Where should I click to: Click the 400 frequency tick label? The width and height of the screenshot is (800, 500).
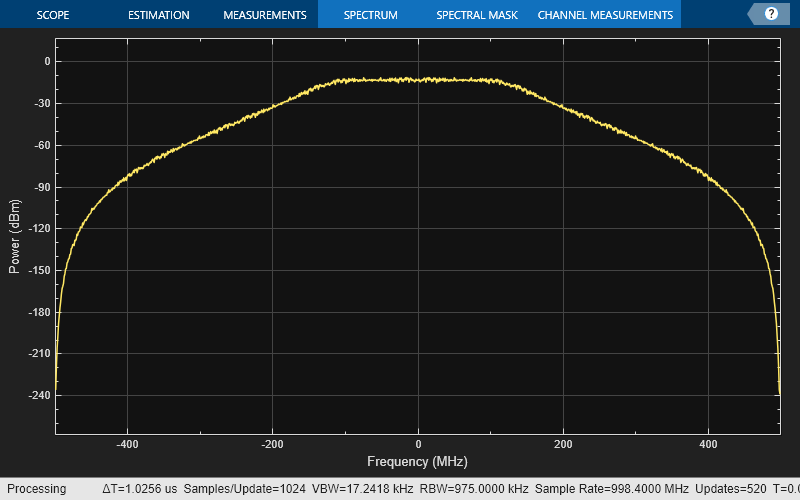click(708, 444)
